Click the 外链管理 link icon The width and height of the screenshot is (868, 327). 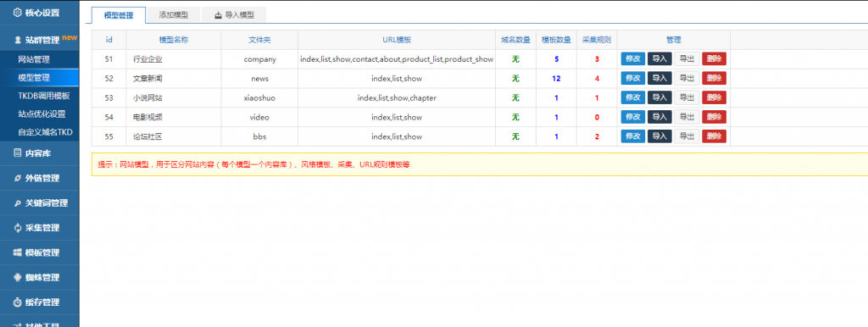point(18,178)
